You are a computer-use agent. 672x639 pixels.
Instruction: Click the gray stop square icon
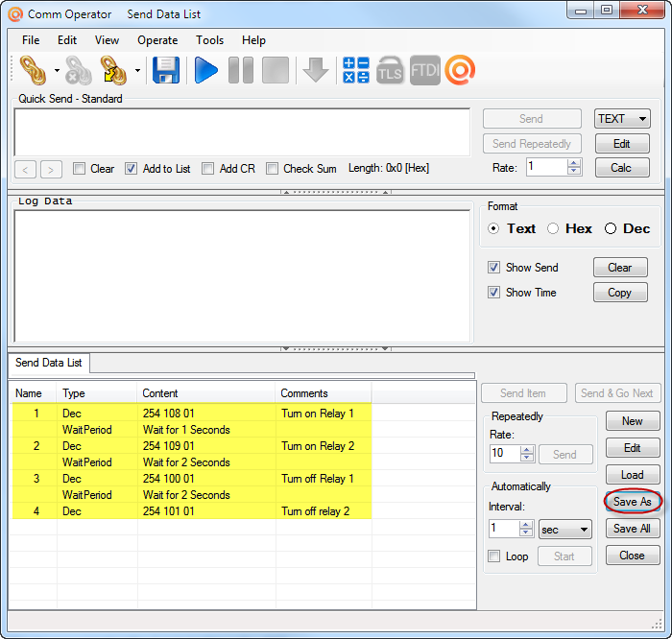tap(276, 70)
